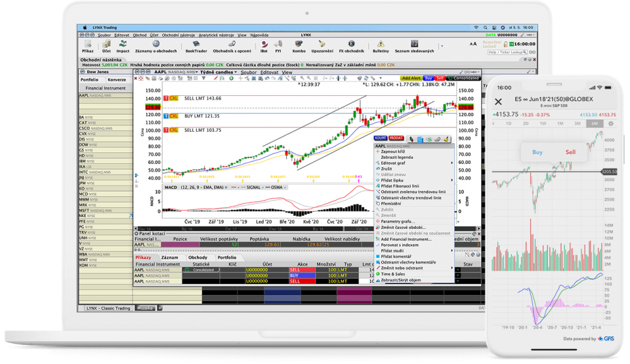
Task: Open the macOS Spotlight search icon
Action: click(x=486, y=28)
